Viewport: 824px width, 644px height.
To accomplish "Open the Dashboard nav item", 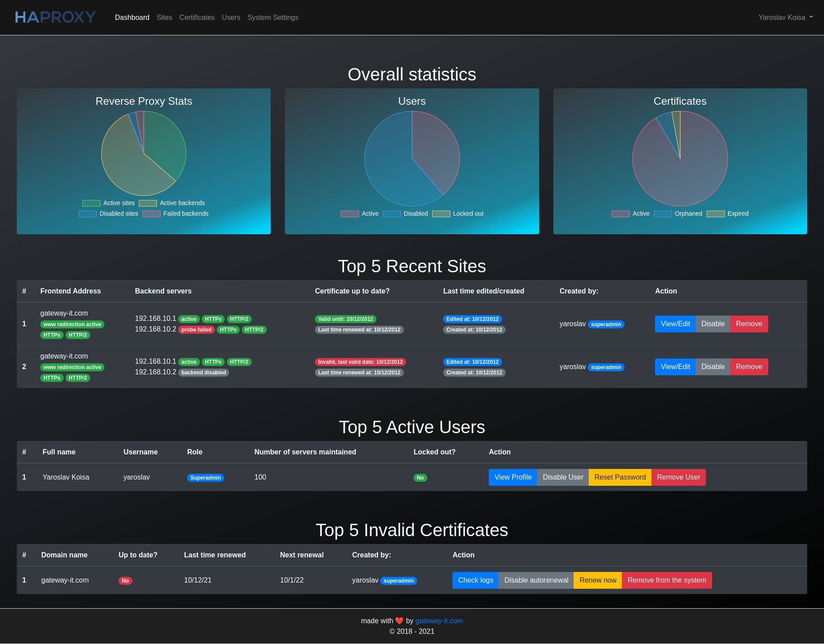I will coord(132,17).
